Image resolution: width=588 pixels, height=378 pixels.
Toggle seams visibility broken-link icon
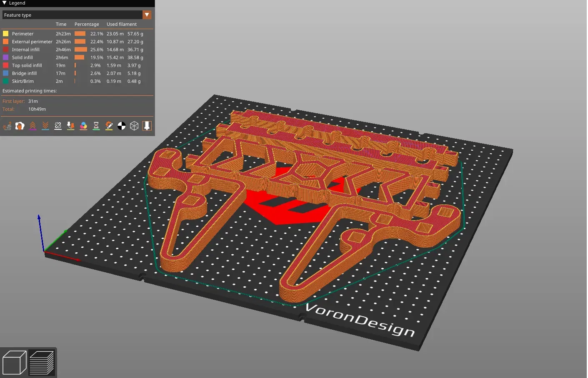point(58,126)
